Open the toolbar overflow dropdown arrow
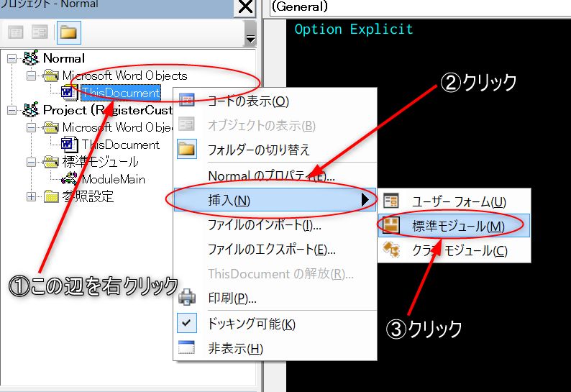This screenshot has height=392, width=571. click(x=250, y=34)
